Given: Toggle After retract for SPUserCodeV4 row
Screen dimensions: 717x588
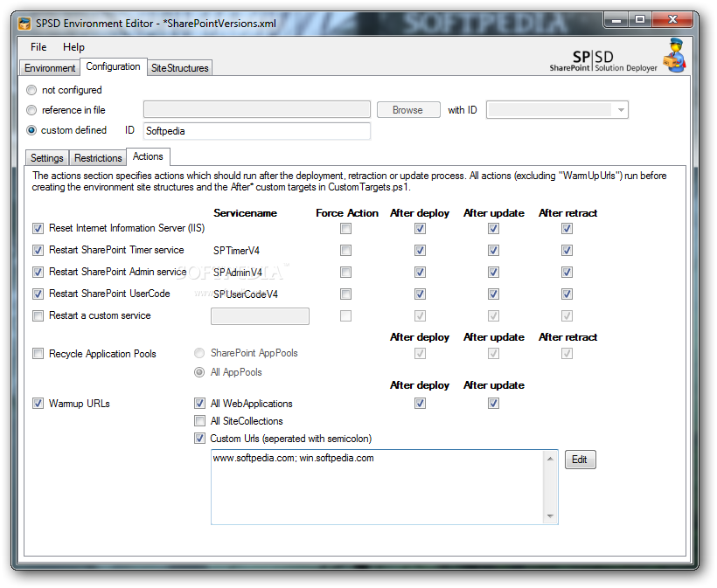Looking at the screenshot, I should [567, 294].
